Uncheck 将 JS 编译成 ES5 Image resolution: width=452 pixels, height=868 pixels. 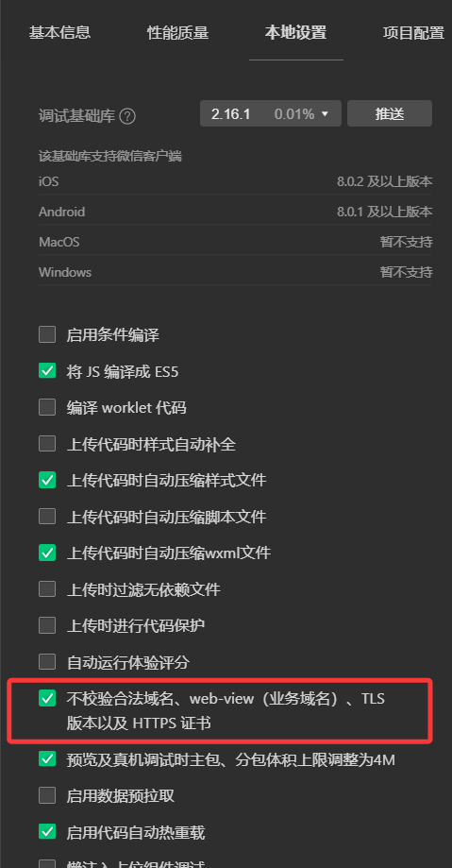[x=47, y=371]
